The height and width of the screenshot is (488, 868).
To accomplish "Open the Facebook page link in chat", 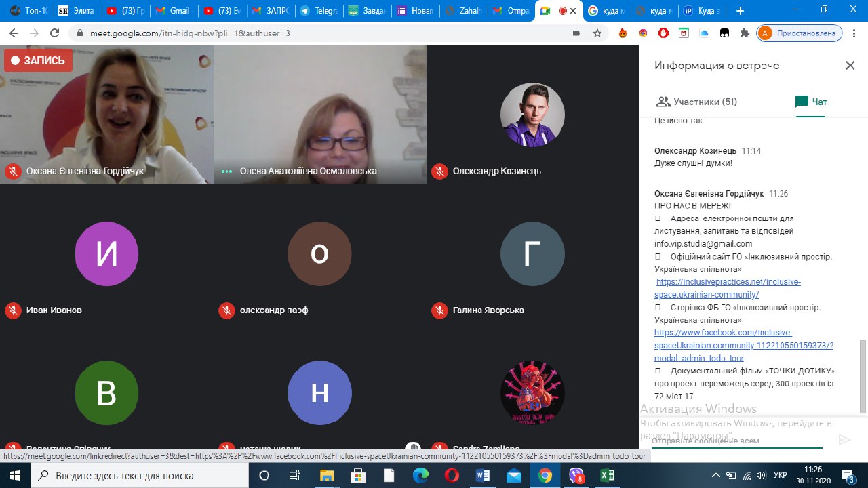I will (x=723, y=333).
